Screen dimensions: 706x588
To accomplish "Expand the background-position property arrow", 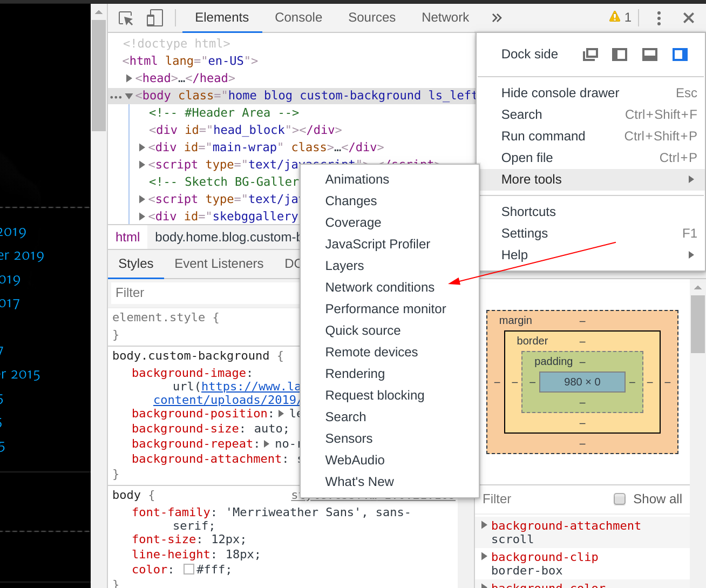I will pyautogui.click(x=280, y=413).
